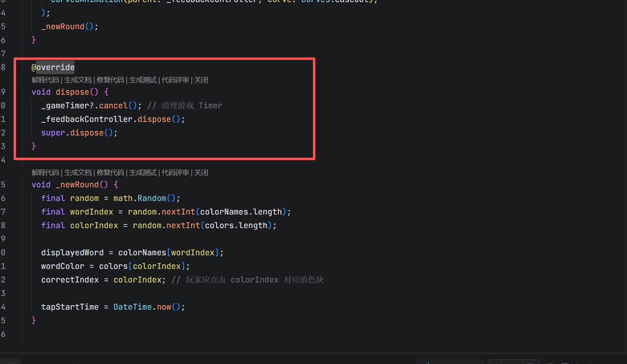
Task: Click the 'final colorIndex' declaration line
Action: point(159,225)
